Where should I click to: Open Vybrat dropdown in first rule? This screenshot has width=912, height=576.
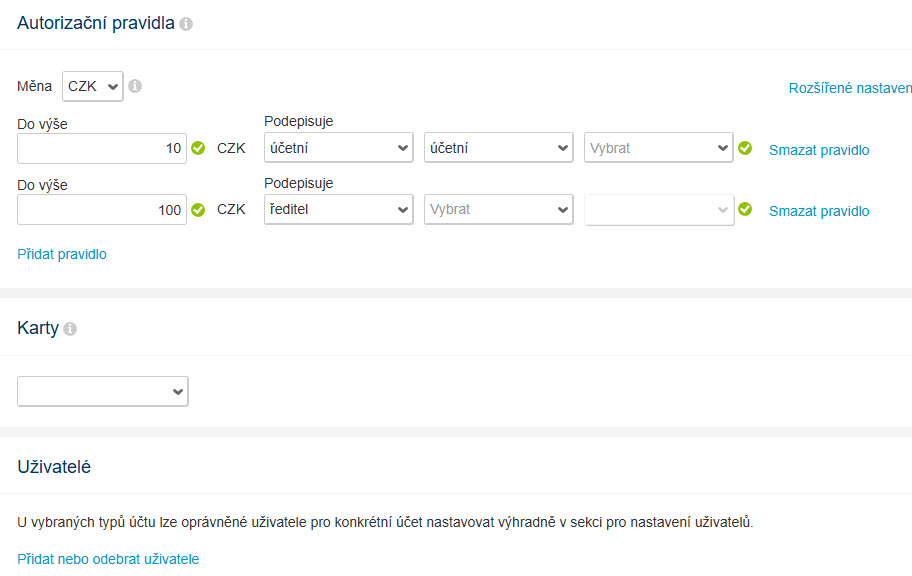pyautogui.click(x=658, y=148)
